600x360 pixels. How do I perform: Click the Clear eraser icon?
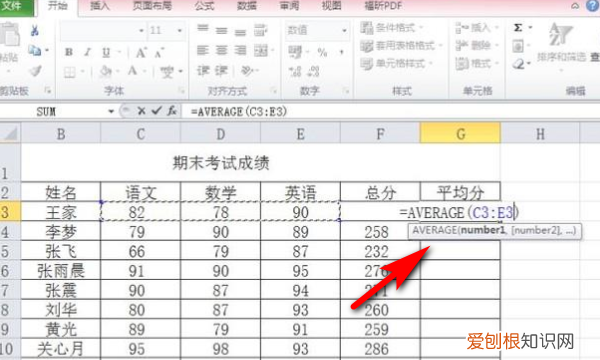click(518, 64)
